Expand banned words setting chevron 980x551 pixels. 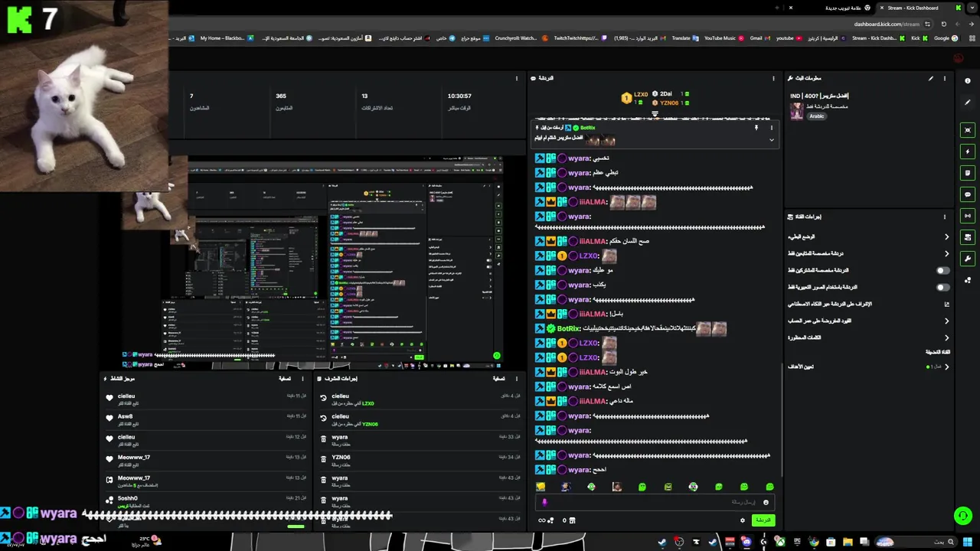click(x=946, y=337)
